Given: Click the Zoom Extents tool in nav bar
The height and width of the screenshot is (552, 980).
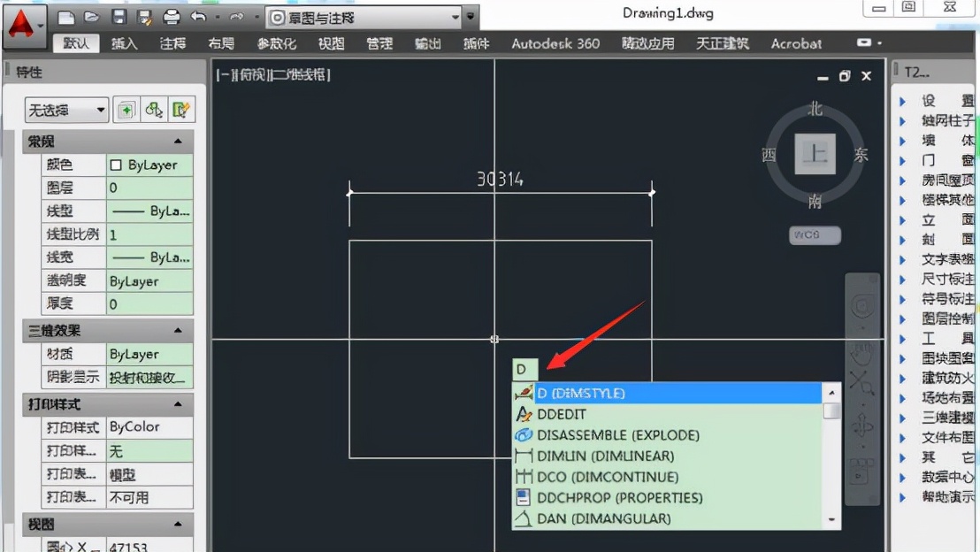Looking at the screenshot, I should click(x=862, y=382).
